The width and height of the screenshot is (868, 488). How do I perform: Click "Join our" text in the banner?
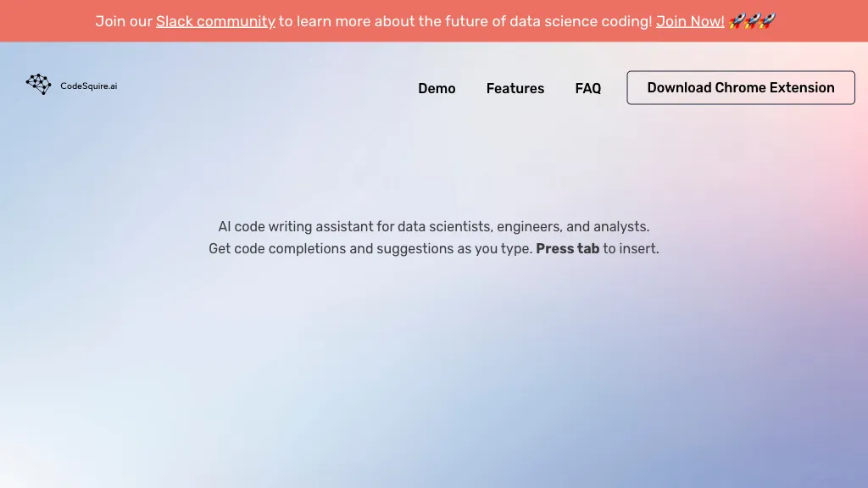click(x=124, y=21)
